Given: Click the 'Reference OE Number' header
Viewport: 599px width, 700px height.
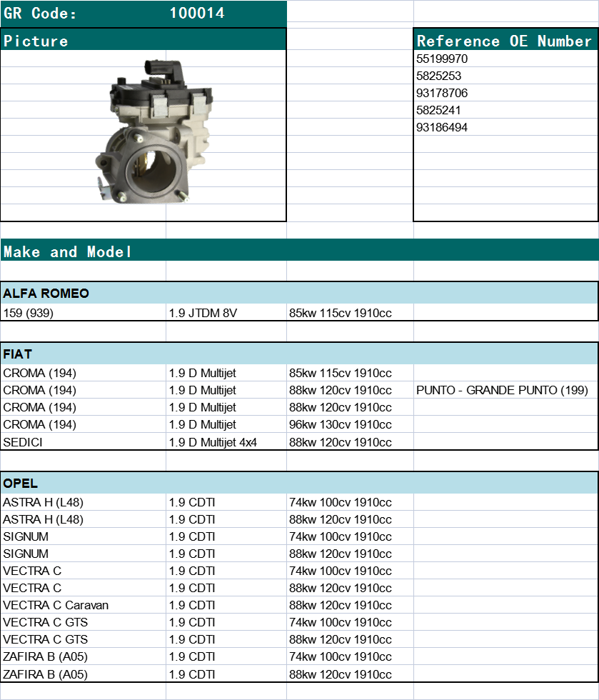Looking at the screenshot, I should 505,40.
